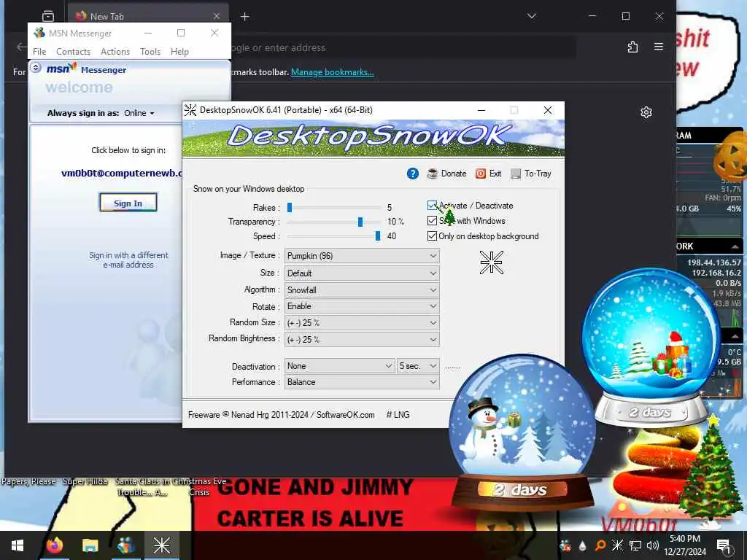Open File Explorer from the taskbar
The width and height of the screenshot is (747, 560).
(90, 545)
